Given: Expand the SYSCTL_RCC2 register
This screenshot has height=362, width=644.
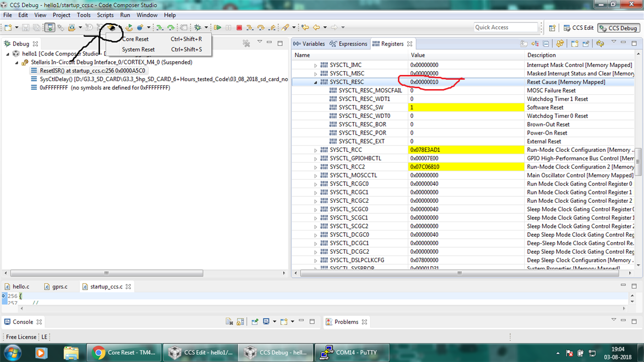Looking at the screenshot, I should point(316,167).
